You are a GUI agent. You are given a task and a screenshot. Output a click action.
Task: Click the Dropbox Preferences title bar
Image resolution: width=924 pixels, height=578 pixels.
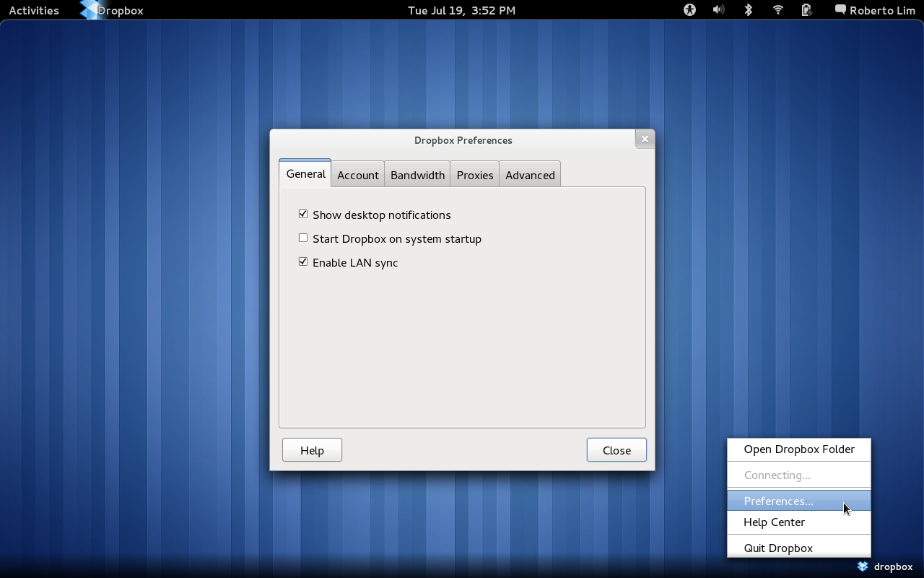click(463, 140)
